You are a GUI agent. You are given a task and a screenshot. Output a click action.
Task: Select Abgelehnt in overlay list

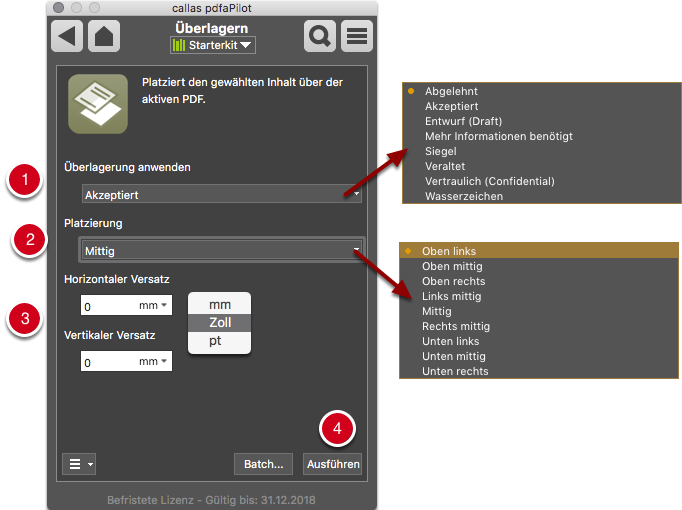pyautogui.click(x=542, y=91)
